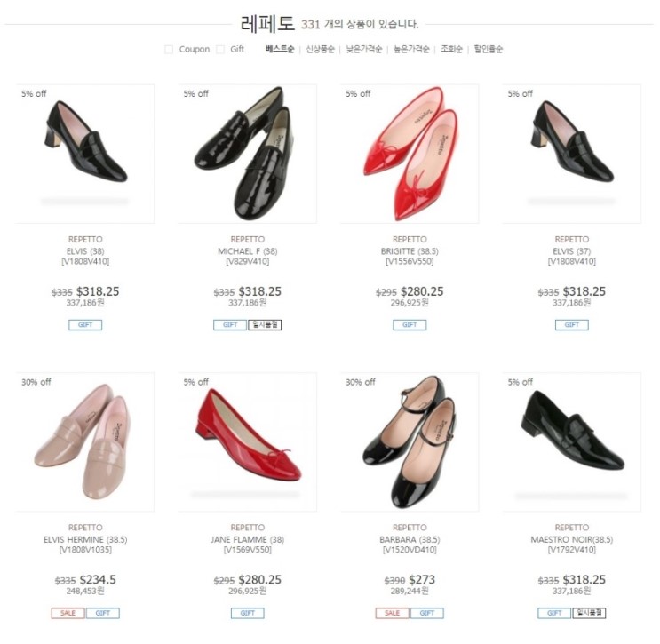Screen dimensions: 660x644
Task: View the red BRIGITTE flats image
Action: tap(410, 154)
